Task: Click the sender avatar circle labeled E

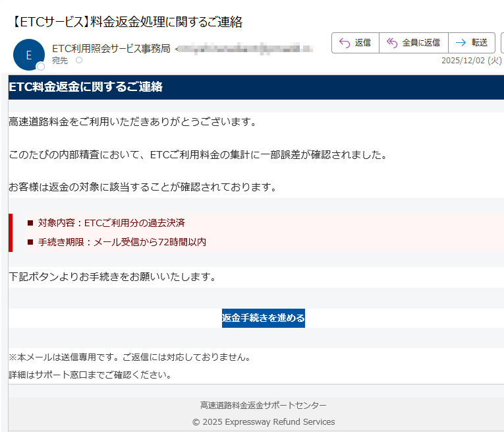Action: [28, 55]
